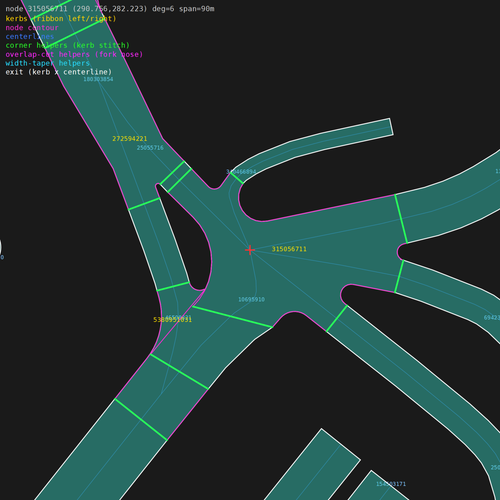This screenshot has height=500, width=500.
Task: Click the 'corner helpers (kerb stitch)' legend entry
Action: (x=67, y=45)
